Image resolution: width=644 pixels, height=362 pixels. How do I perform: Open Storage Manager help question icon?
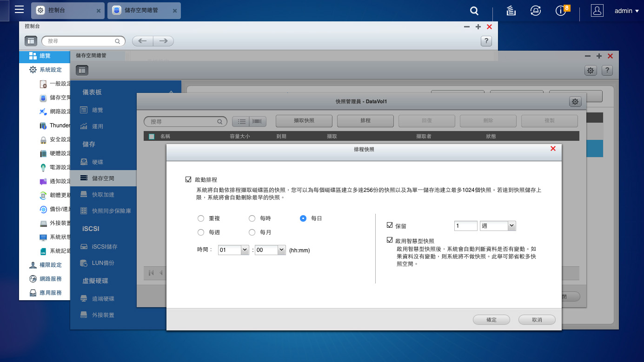point(607,71)
